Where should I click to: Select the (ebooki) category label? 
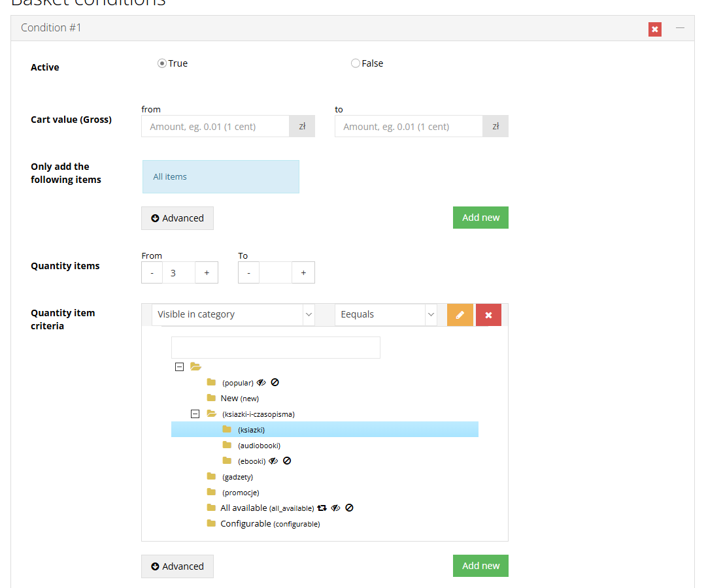252,462
